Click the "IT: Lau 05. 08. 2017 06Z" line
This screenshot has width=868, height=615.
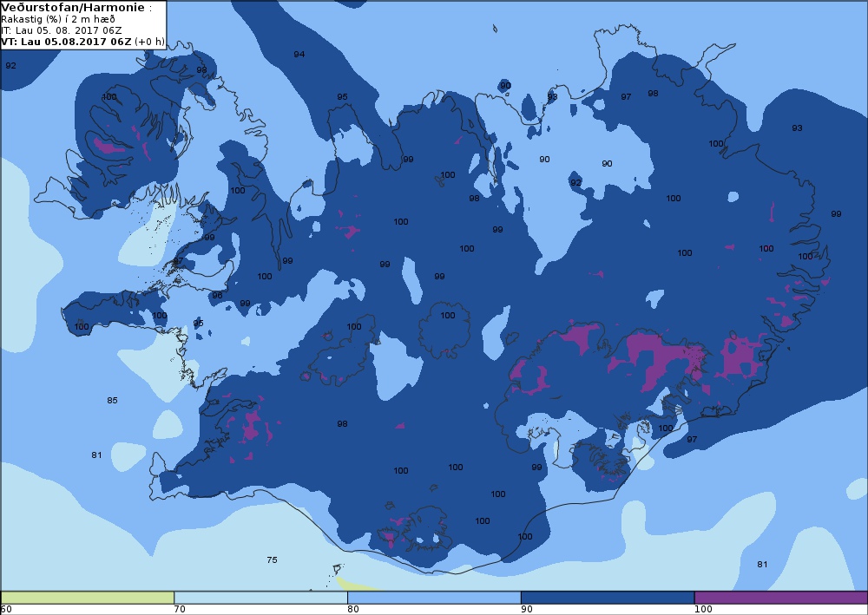(x=62, y=30)
